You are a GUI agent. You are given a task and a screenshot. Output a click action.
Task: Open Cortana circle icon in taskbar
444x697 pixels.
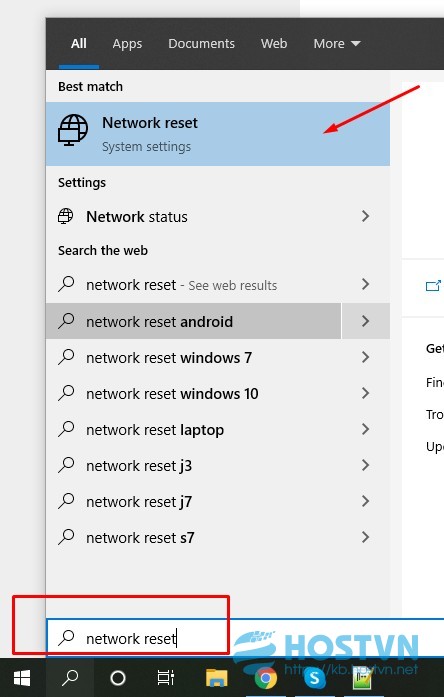pyautogui.click(x=118, y=678)
